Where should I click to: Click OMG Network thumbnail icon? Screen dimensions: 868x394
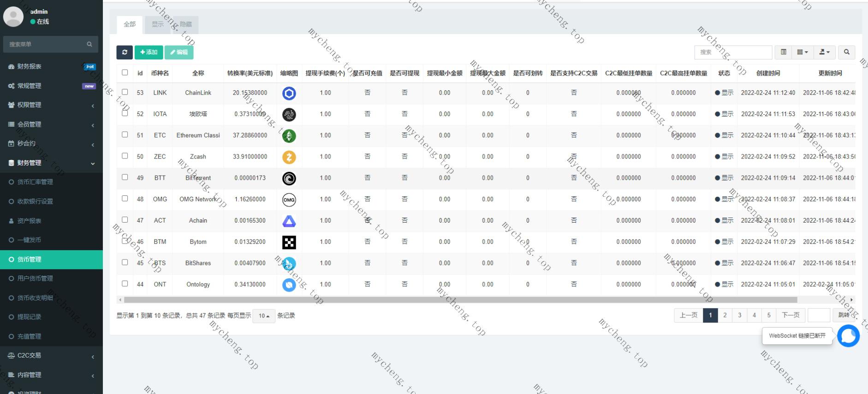(289, 200)
